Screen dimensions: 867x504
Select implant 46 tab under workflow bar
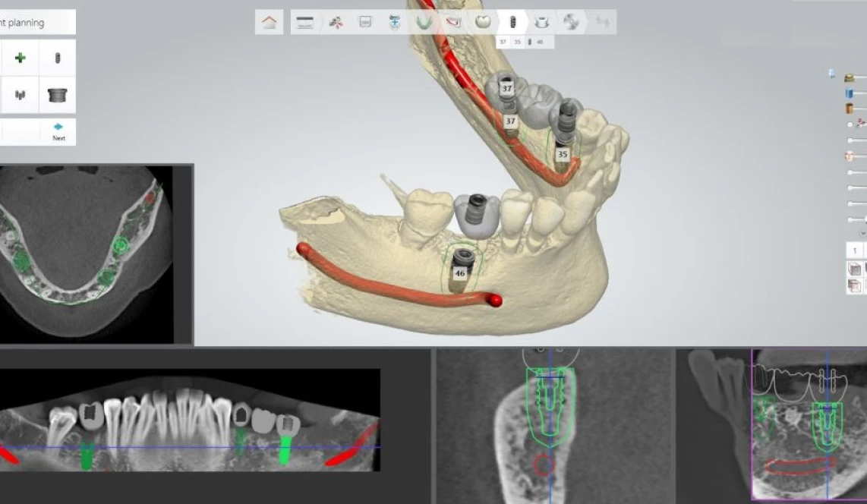point(540,42)
